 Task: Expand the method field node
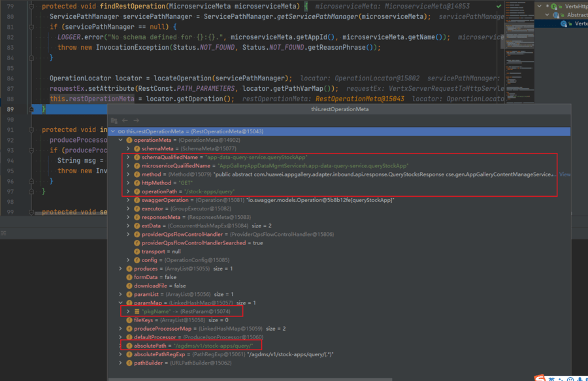click(128, 174)
